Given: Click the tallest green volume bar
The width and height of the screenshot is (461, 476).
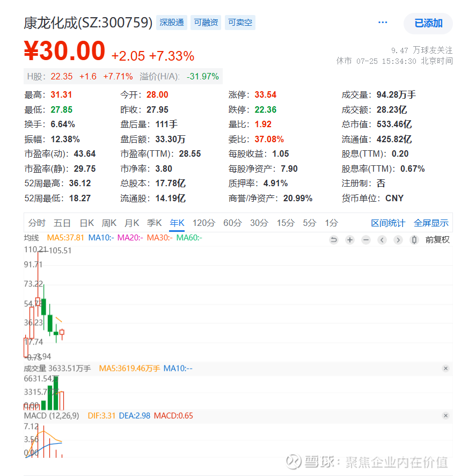Looking at the screenshot, I should pyautogui.click(x=55, y=393).
